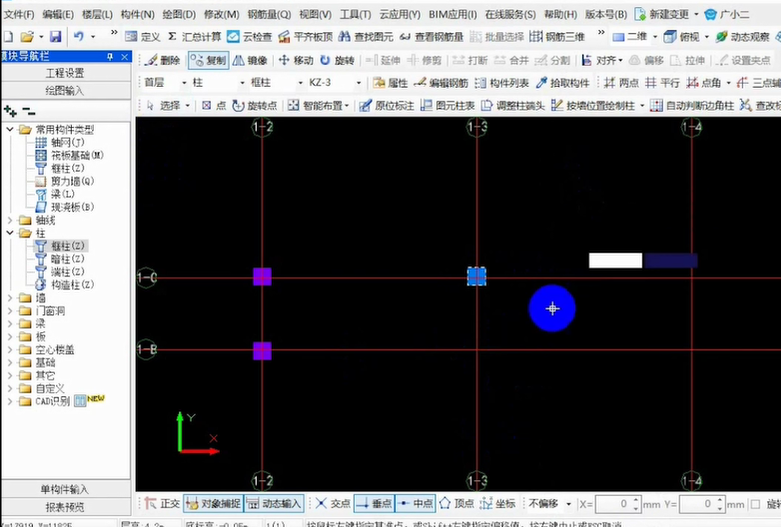Click 原位标注 in-place annotation
781x527 pixels.
point(387,106)
